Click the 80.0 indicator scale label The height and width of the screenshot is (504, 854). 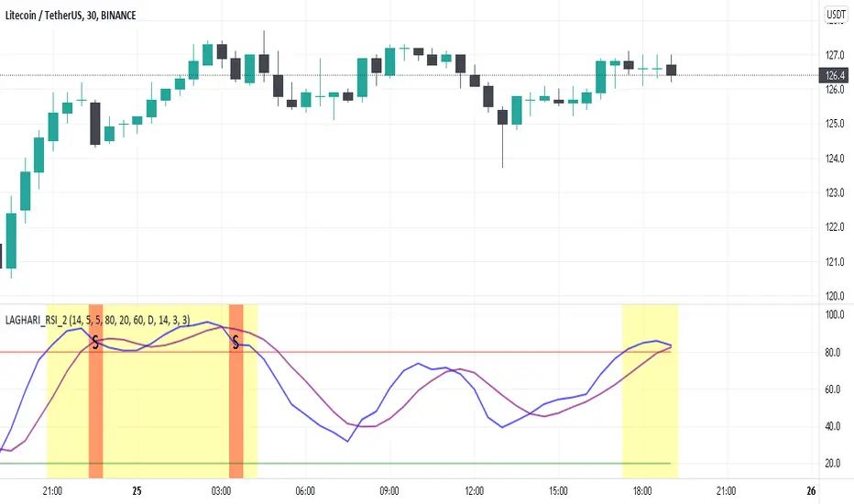coord(833,353)
